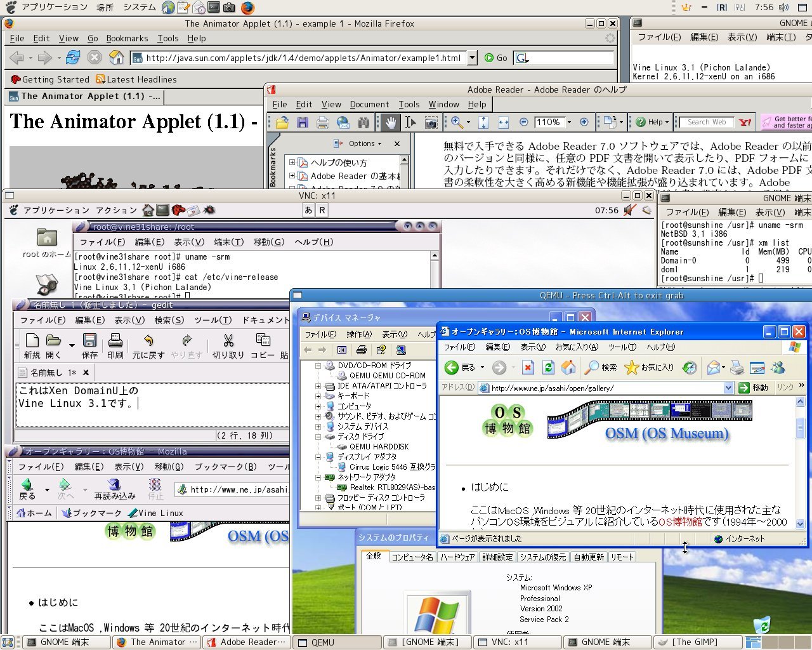Click the Yahoo search icon in Adobe Reader
This screenshot has width=812, height=650.
[745, 122]
